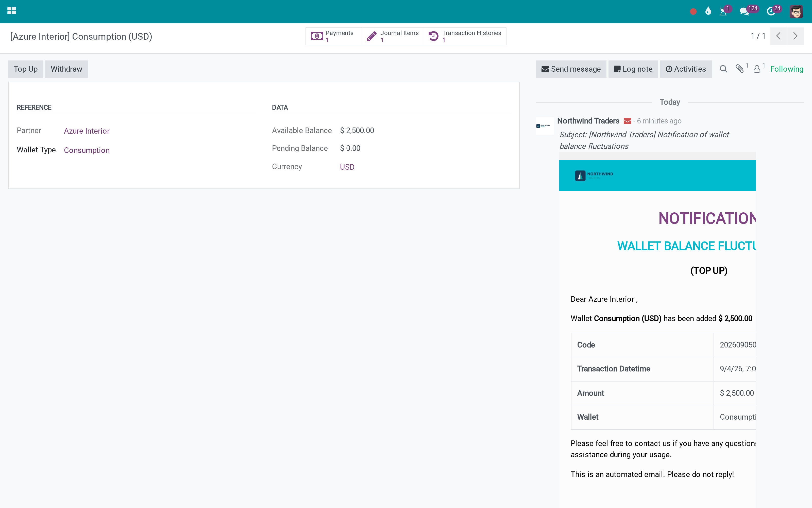Screen dimensions: 812x508
Task: Click Log note in chatter
Action: pos(633,69)
